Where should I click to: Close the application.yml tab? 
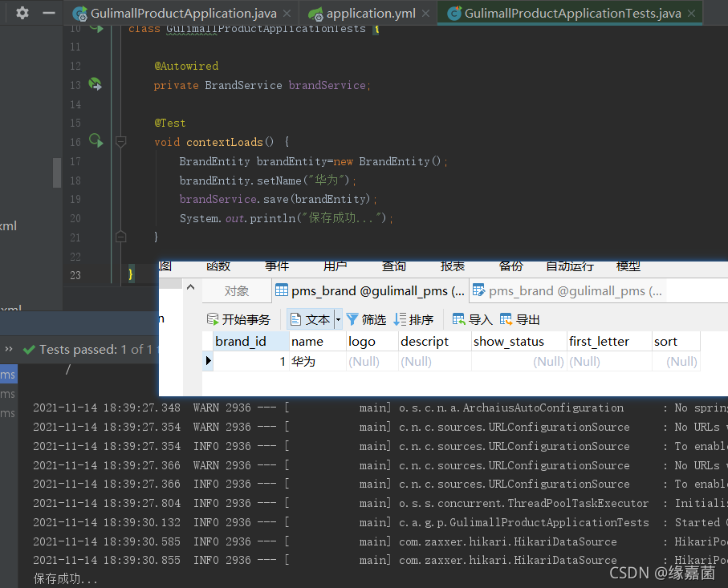click(x=425, y=14)
